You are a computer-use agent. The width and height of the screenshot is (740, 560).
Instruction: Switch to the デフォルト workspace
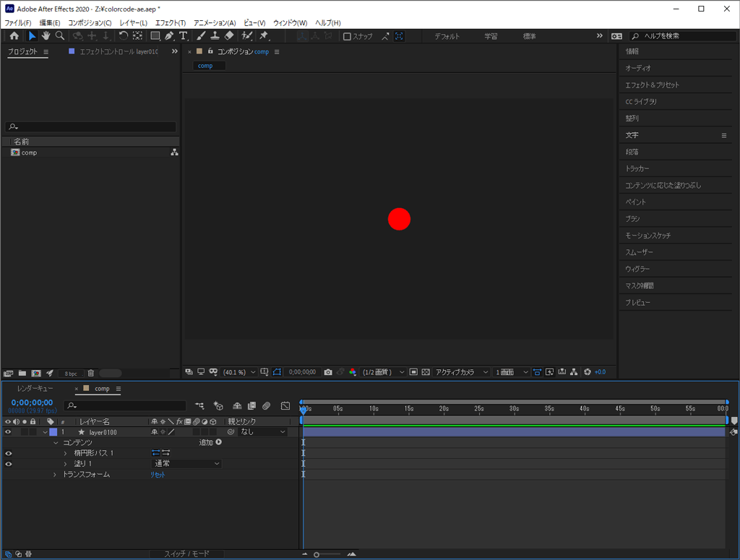pyautogui.click(x=447, y=36)
